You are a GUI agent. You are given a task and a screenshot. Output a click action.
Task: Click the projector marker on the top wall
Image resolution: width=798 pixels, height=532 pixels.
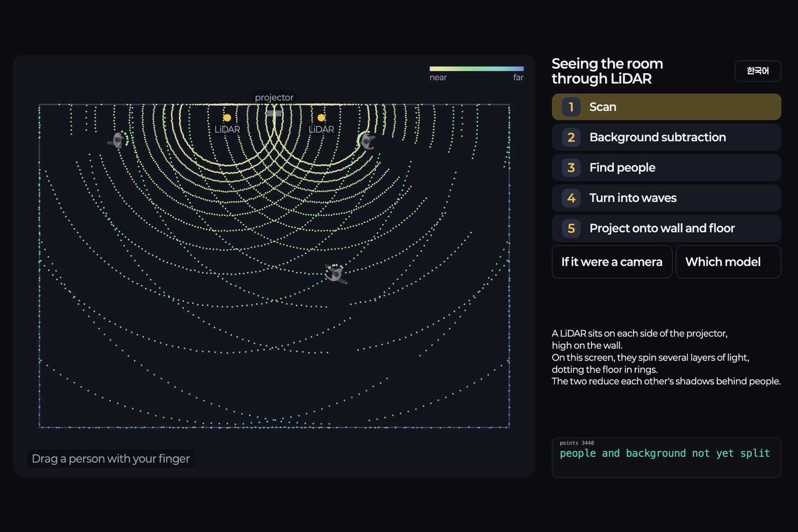[x=274, y=113]
